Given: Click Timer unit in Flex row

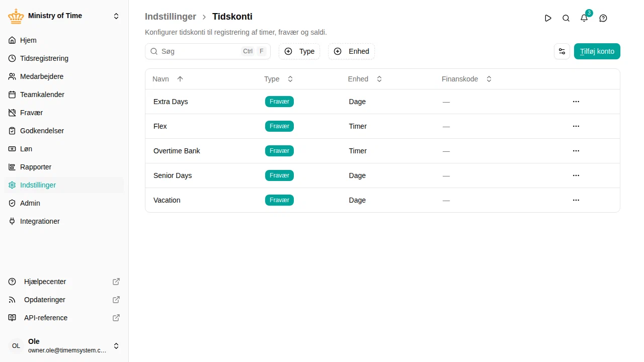Looking at the screenshot, I should click(x=358, y=126).
